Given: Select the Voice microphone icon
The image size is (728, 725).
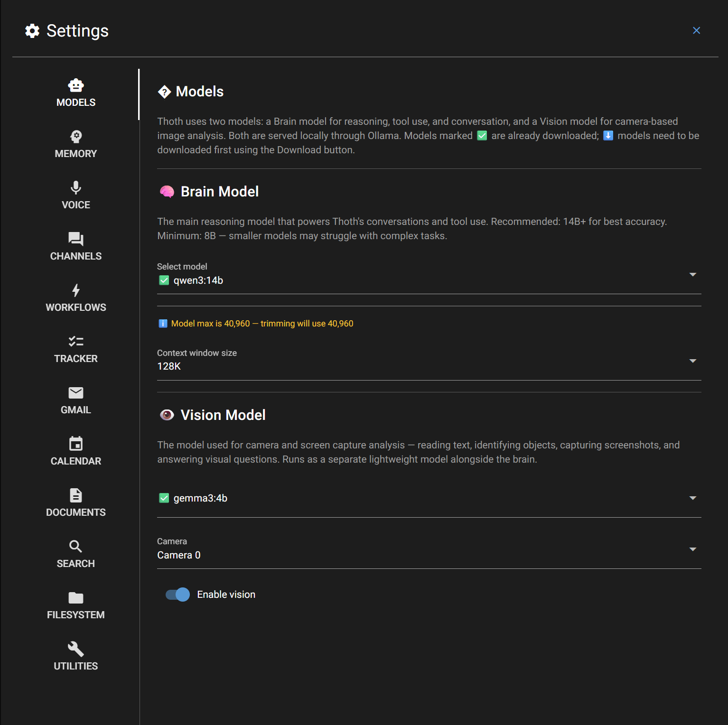Looking at the screenshot, I should coord(76,188).
